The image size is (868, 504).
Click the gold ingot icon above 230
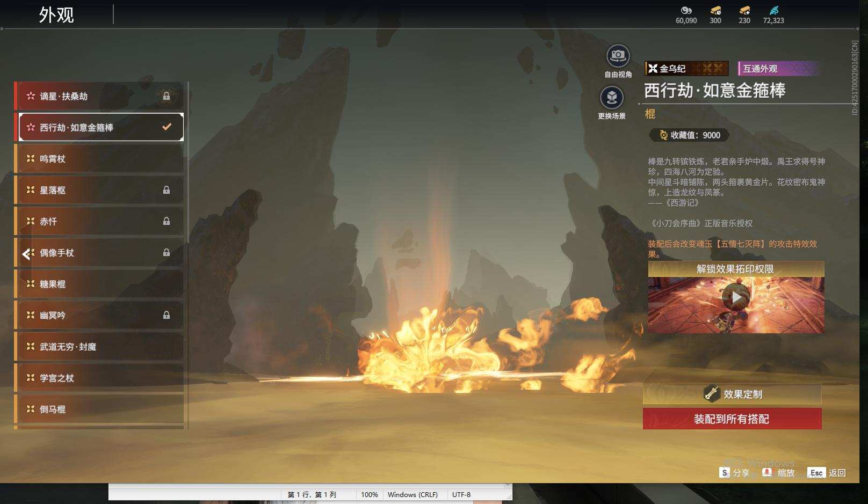(744, 10)
